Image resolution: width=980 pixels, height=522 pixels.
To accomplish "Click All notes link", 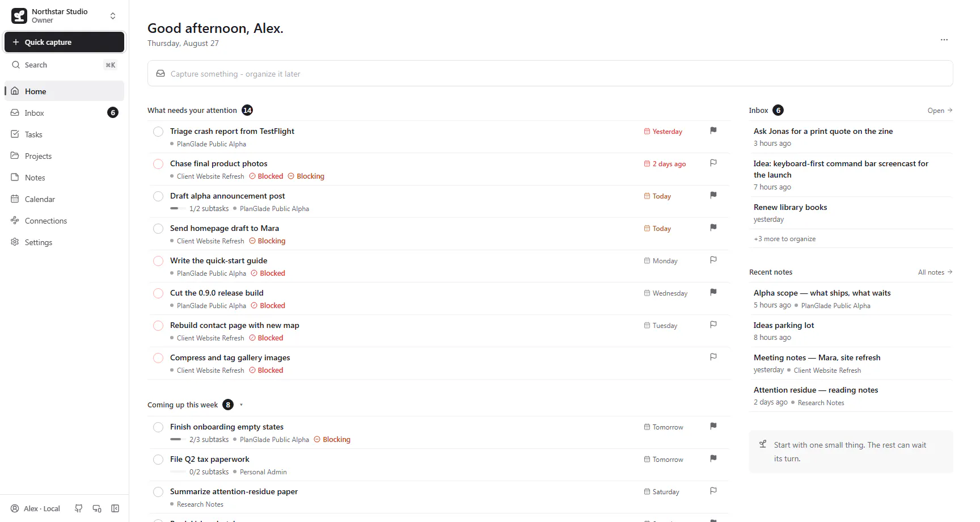I will coord(935,272).
